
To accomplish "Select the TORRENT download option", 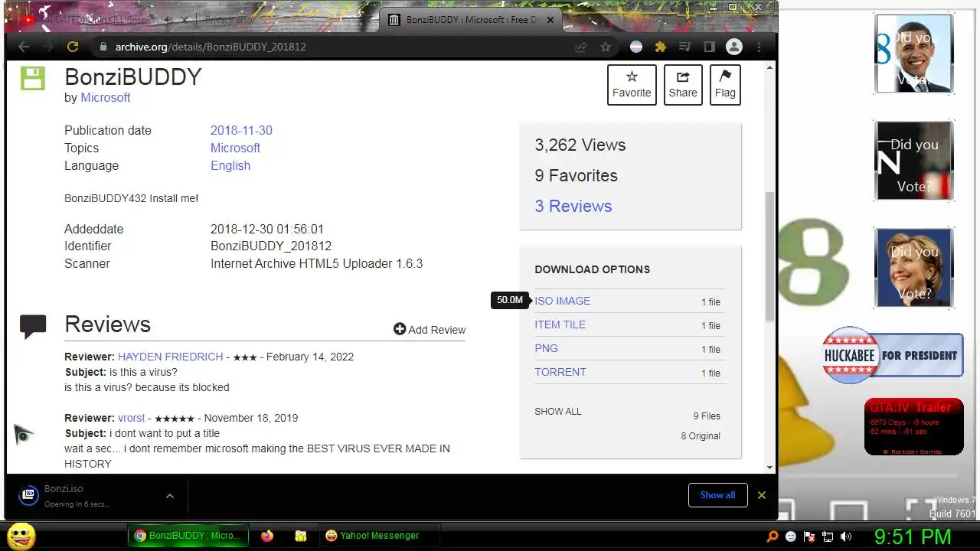I will (560, 372).
